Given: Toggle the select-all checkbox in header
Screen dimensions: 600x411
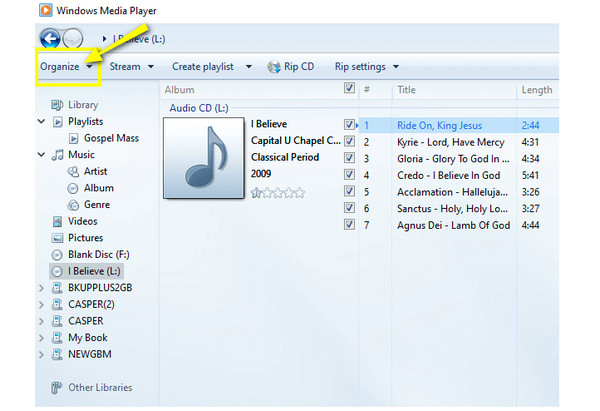Looking at the screenshot, I should coord(349,88).
